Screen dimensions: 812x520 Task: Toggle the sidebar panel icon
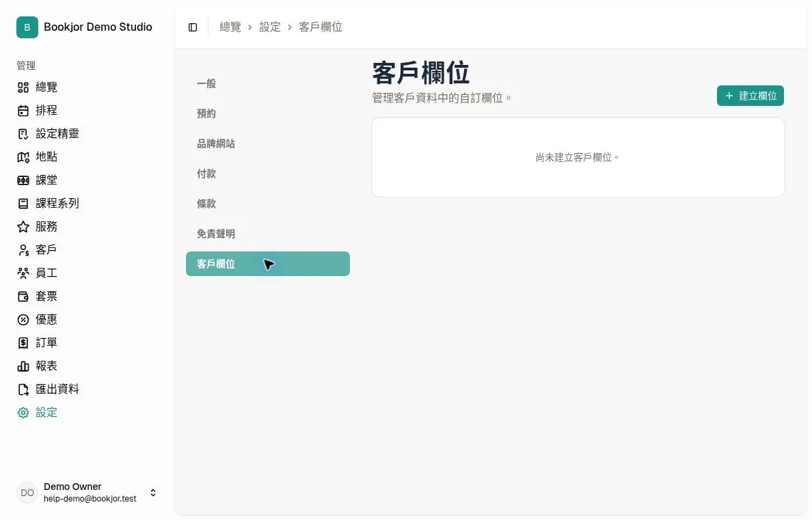[193, 27]
